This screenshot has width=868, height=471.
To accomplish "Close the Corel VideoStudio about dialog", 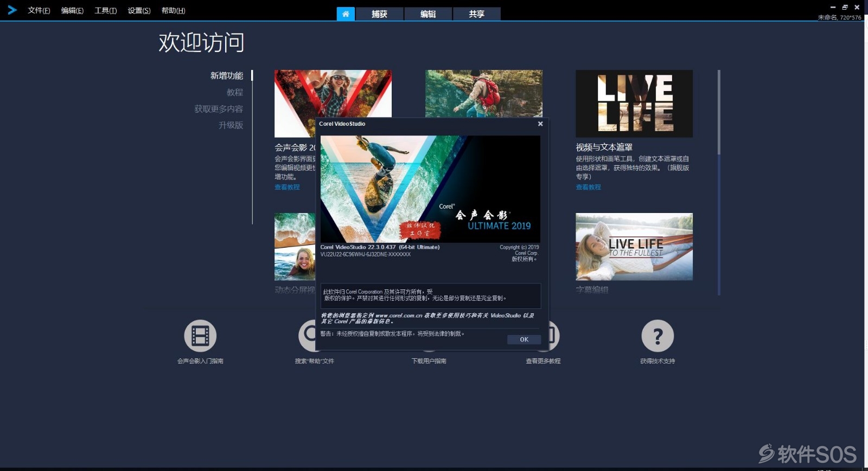I will click(x=540, y=124).
